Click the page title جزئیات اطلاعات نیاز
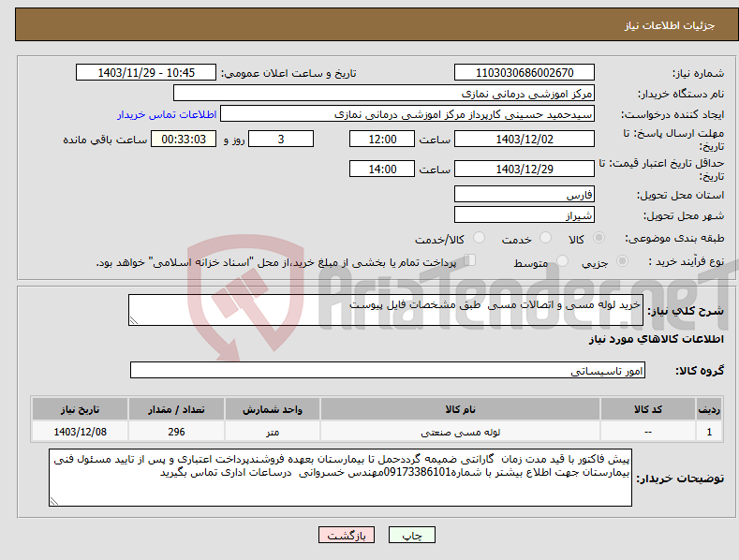Viewport: 739px width, 560px height. pos(670,25)
